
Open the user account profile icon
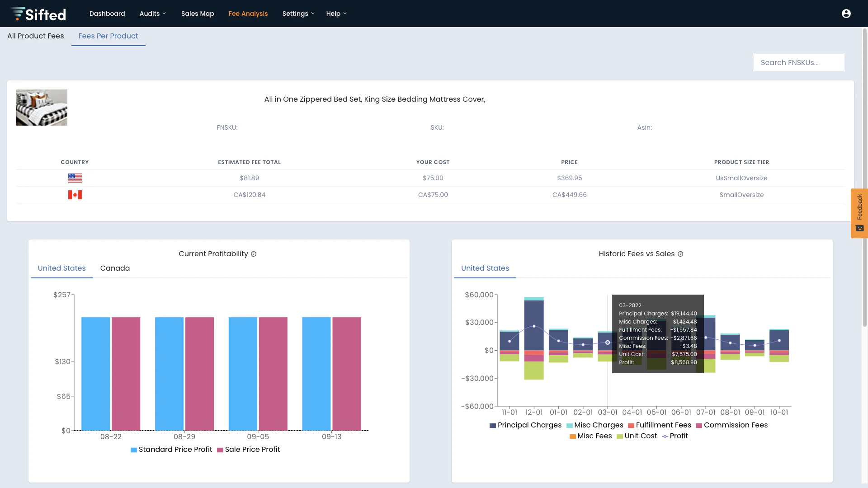click(846, 14)
